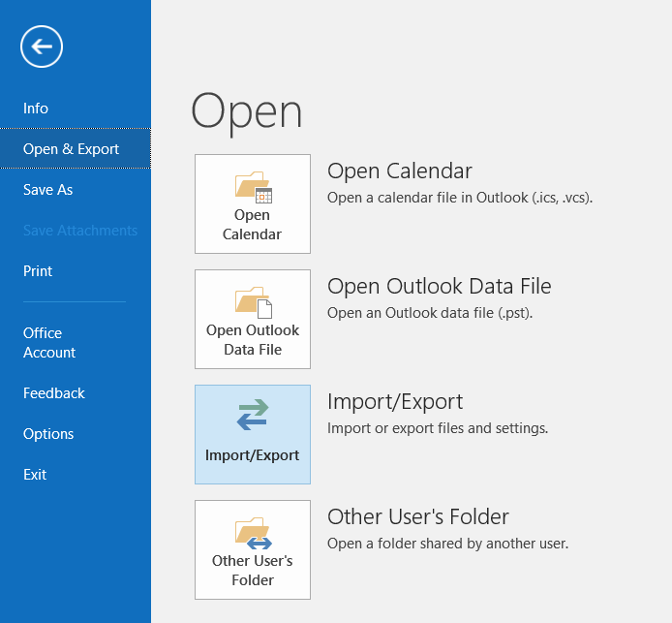This screenshot has width=672, height=623.
Task: Go to Office Account
Action: [49, 343]
